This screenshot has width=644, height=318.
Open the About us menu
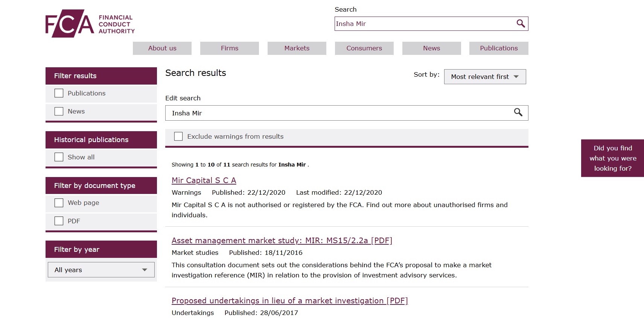(x=162, y=48)
